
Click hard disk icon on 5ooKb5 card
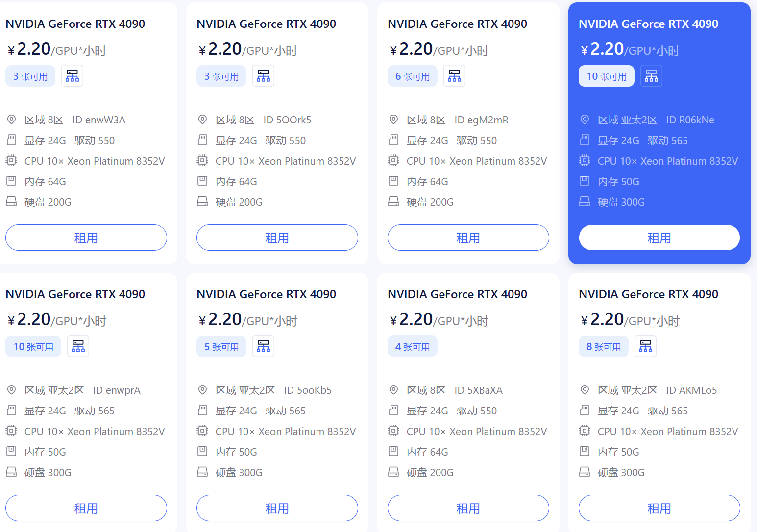tap(202, 472)
